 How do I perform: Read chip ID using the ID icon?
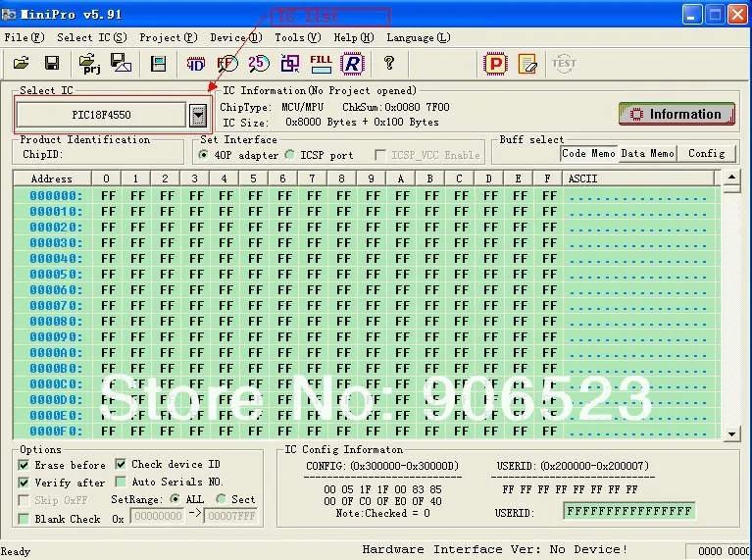click(x=196, y=64)
